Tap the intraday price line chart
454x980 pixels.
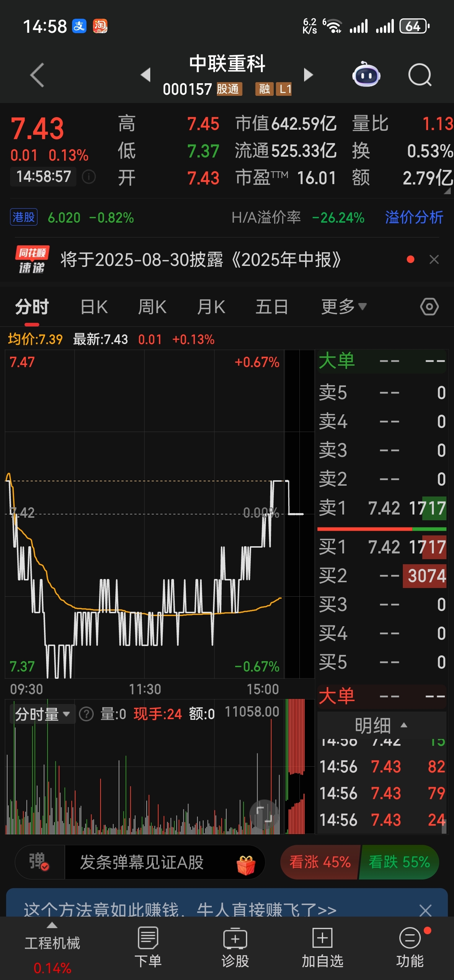coord(144,513)
